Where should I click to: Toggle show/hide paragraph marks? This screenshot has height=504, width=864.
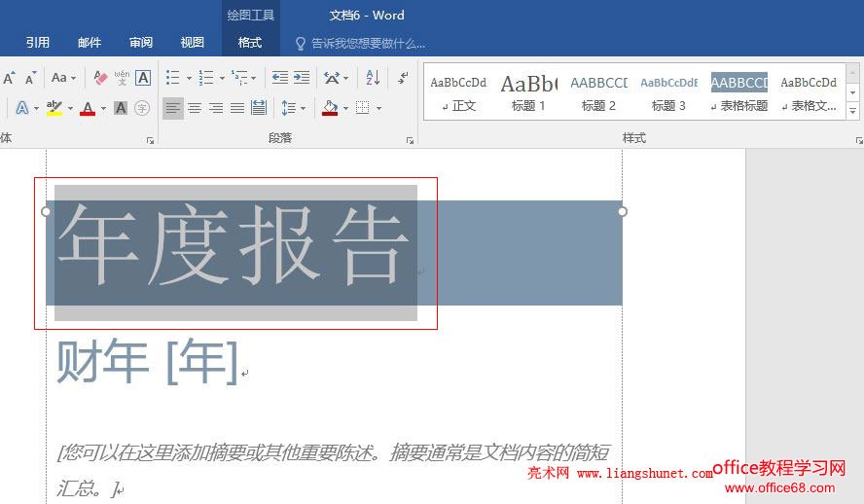[404, 78]
